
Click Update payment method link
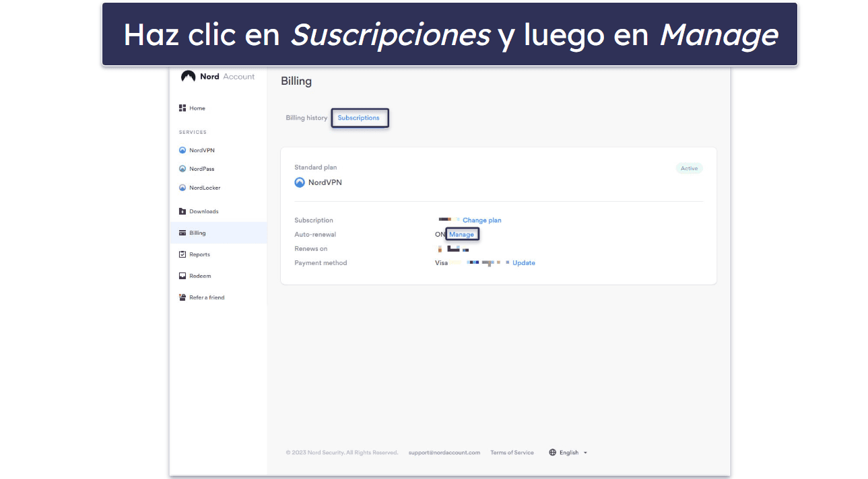(524, 263)
